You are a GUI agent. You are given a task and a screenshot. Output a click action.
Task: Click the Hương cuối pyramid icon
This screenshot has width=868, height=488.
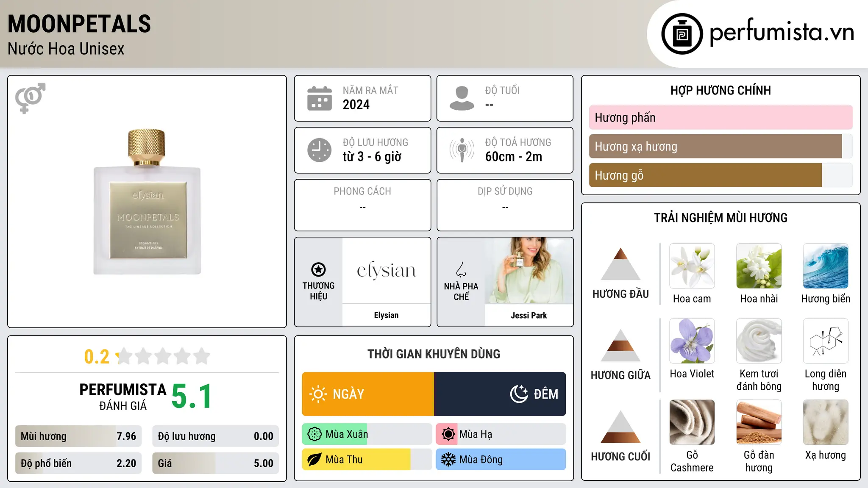[x=620, y=427]
